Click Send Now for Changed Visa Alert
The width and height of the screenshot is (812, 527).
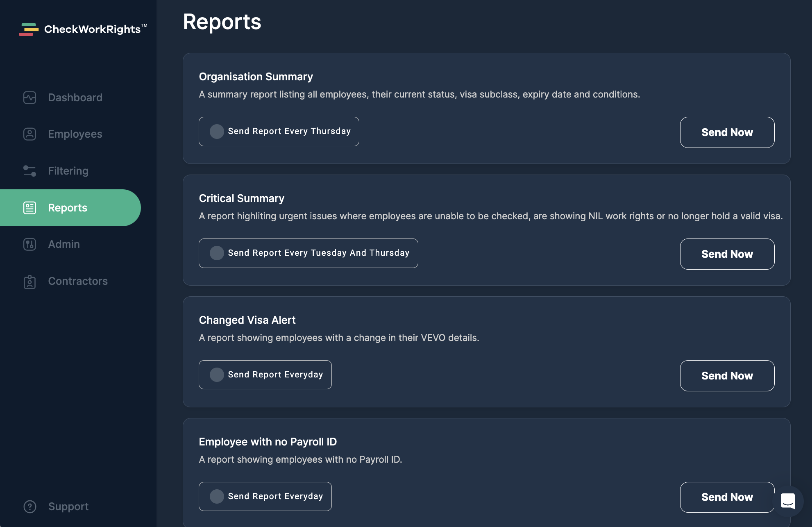click(x=727, y=376)
